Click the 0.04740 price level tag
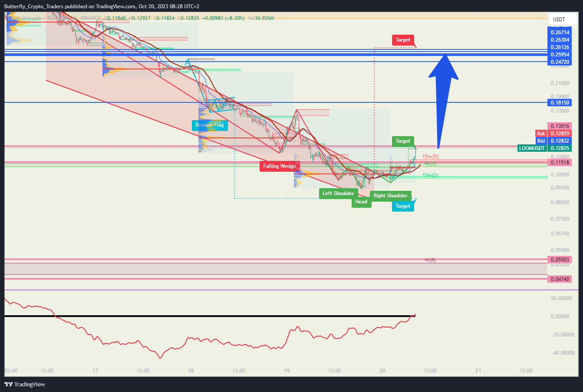Viewport: 583px width, 392px height. [560, 279]
